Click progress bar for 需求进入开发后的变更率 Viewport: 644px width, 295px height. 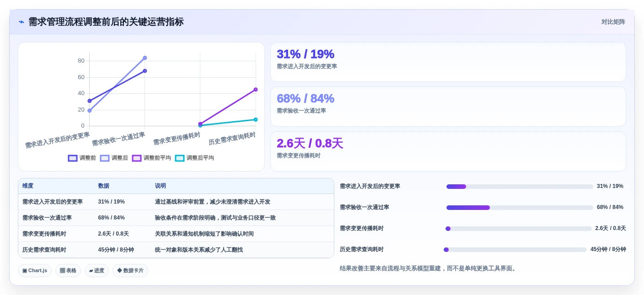520,187
